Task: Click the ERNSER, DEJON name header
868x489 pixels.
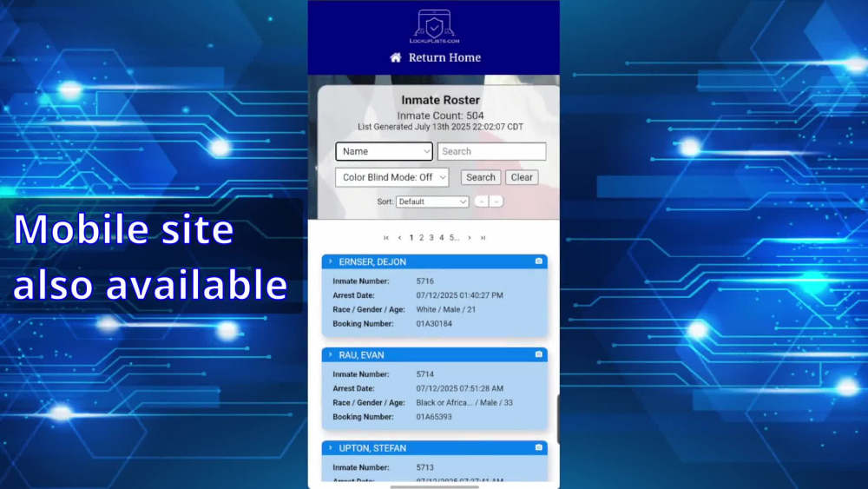Action: tap(372, 262)
